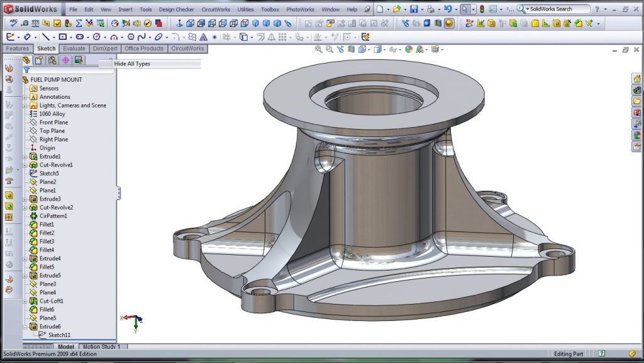Select the Sketch Text tool
This screenshot has height=363, width=644.
pyautogui.click(x=204, y=37)
